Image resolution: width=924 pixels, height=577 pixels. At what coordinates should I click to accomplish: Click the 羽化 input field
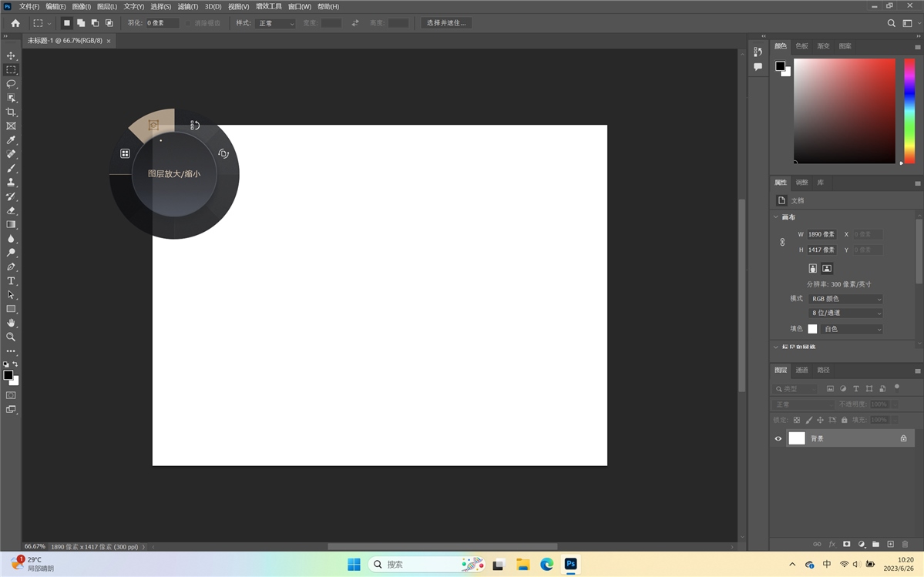(162, 23)
